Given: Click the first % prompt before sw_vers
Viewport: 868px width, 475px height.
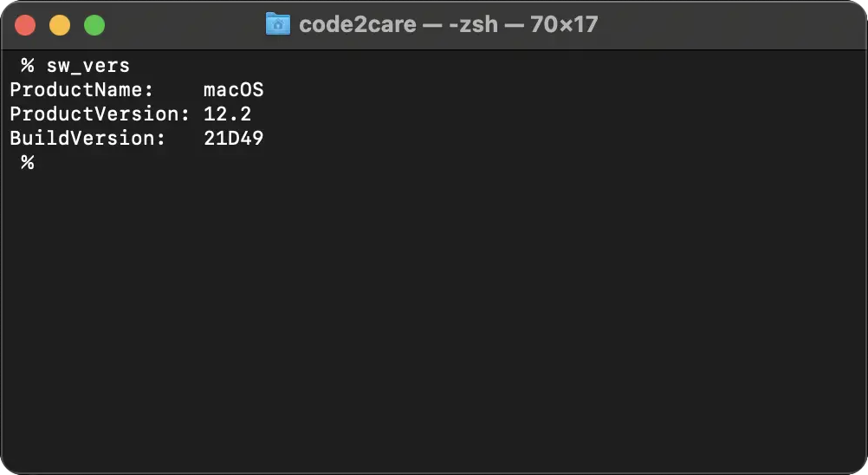Looking at the screenshot, I should [28, 66].
